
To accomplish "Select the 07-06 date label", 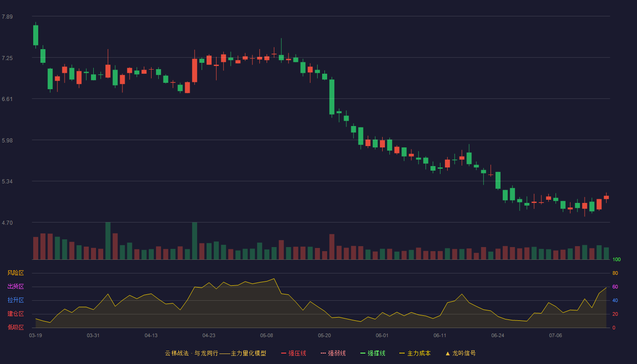I will 556,335.
